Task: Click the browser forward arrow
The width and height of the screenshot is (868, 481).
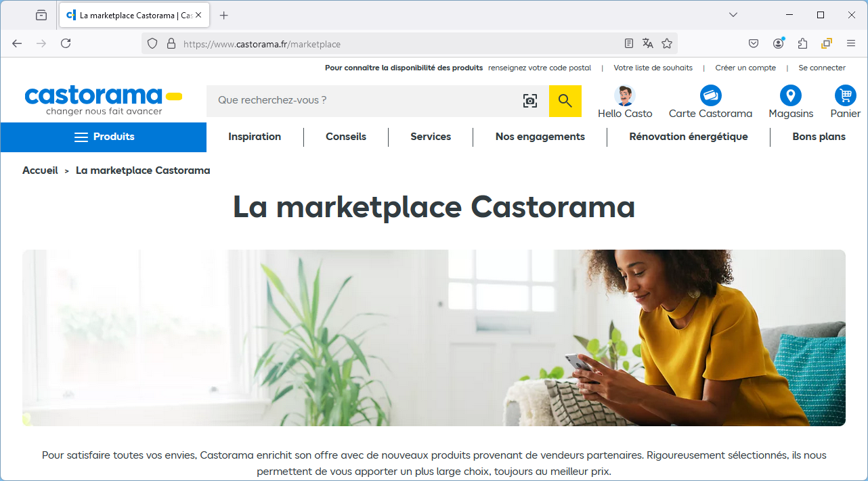Action: [41, 43]
